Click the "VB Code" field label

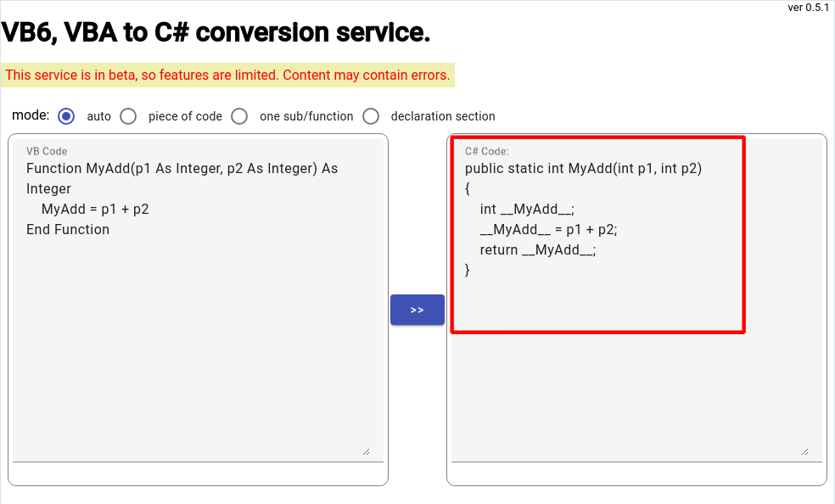click(47, 151)
